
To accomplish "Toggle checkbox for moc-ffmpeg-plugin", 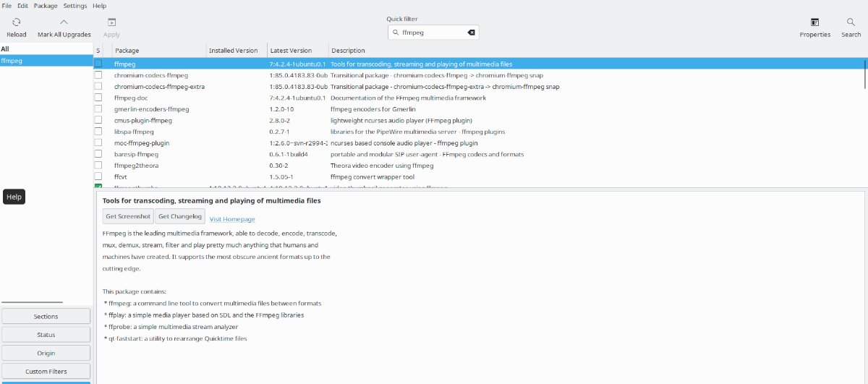I will pyautogui.click(x=98, y=143).
